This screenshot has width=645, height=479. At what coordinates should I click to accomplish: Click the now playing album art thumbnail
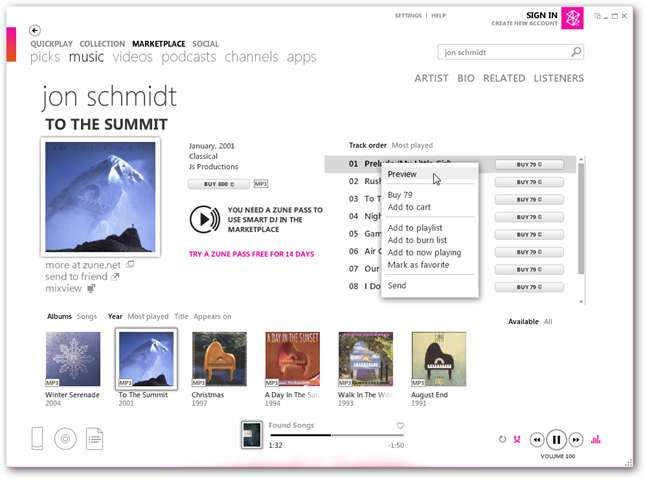tap(251, 435)
